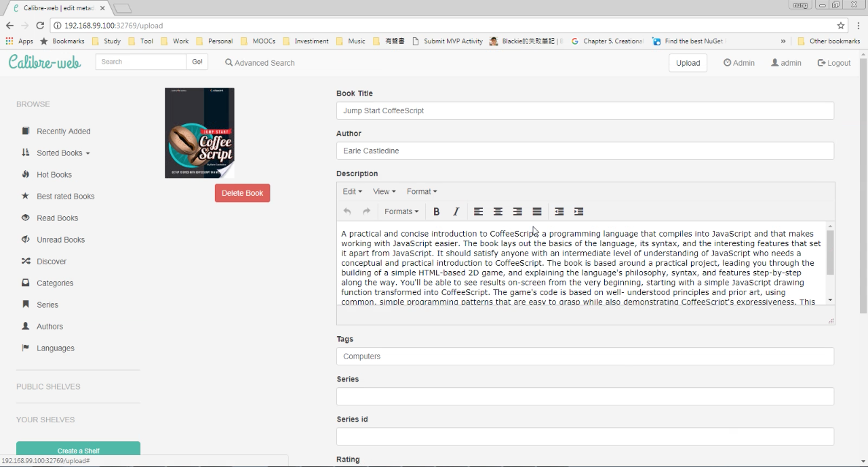This screenshot has height=467, width=868.
Task: Click the Unread Books eye icon
Action: pyautogui.click(x=26, y=239)
